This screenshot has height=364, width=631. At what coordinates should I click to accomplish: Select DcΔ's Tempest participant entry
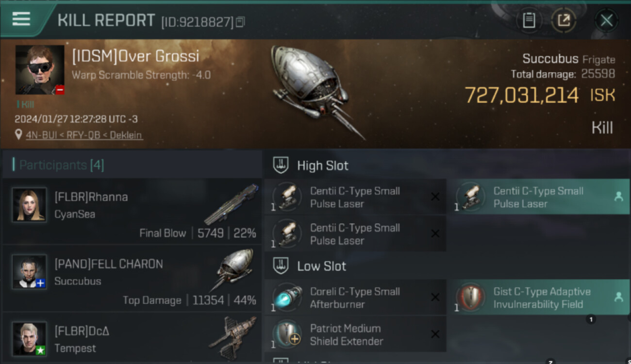tap(132, 338)
